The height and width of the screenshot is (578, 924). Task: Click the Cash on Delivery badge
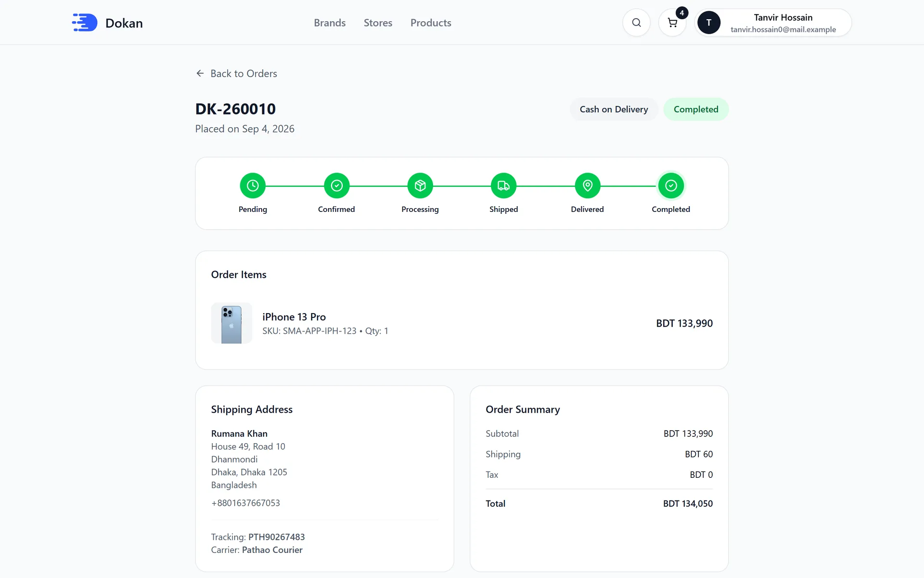614,109
